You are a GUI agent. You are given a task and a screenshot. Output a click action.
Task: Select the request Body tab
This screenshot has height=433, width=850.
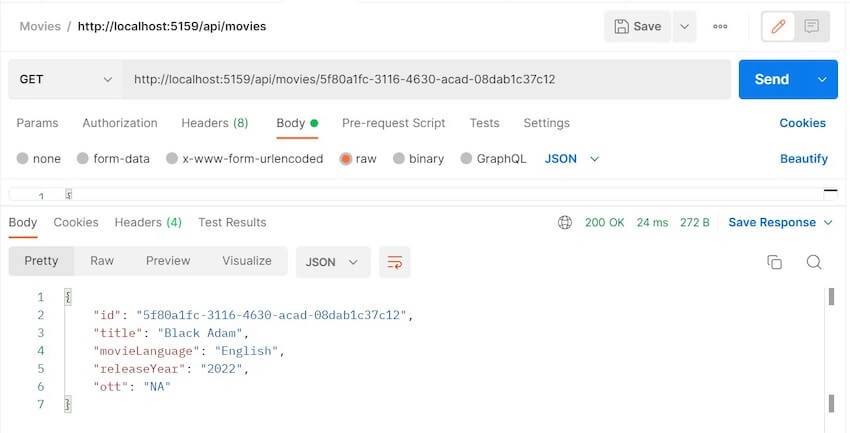pos(297,123)
